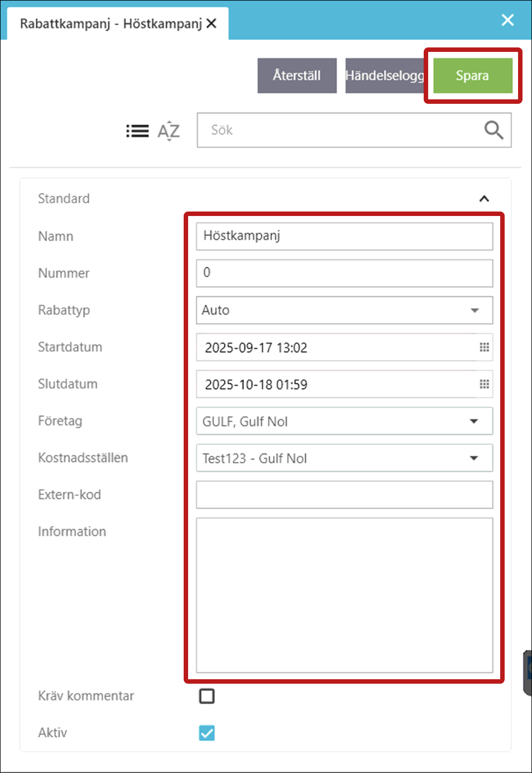
Task: Click the Återställ button
Action: [296, 75]
